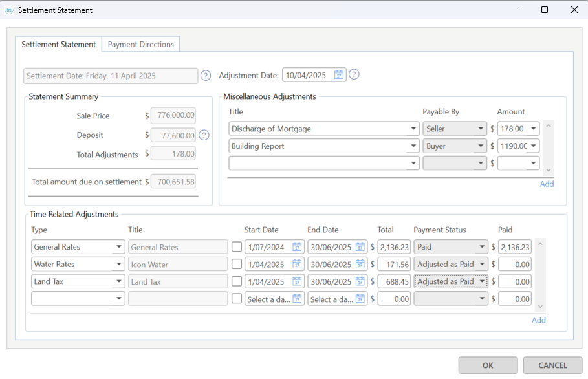Click the Water Rates Total amount field
588x379 pixels.
[x=394, y=265]
